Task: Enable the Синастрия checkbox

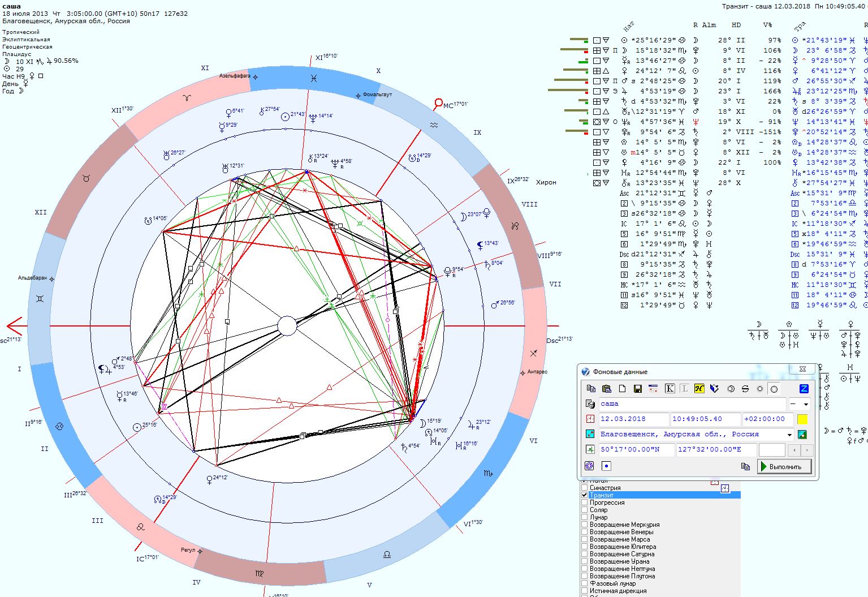Action: 585,488
